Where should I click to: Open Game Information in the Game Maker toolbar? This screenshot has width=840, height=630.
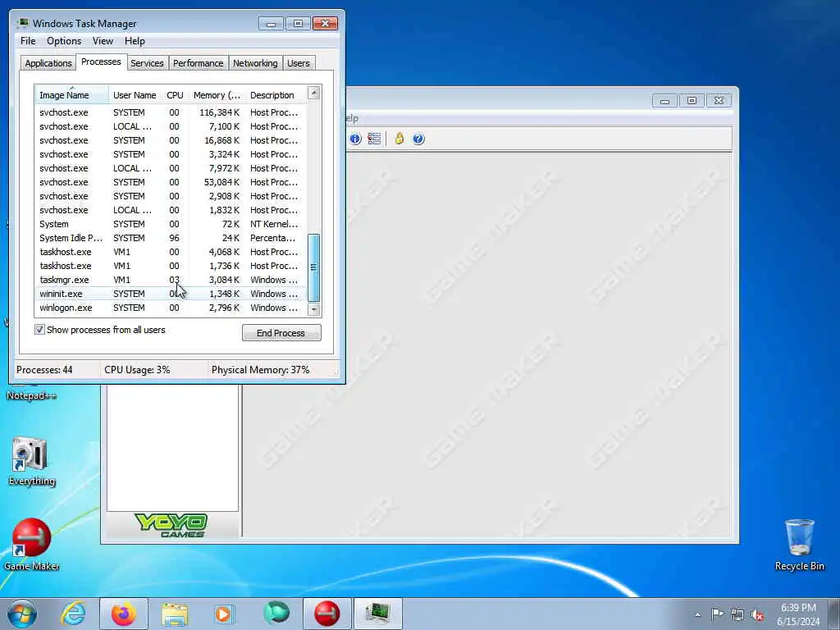[x=355, y=139]
